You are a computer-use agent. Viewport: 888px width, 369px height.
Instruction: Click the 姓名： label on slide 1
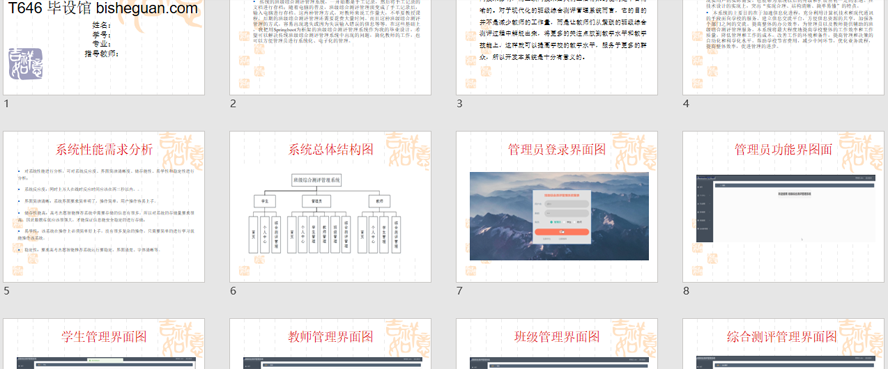point(102,25)
